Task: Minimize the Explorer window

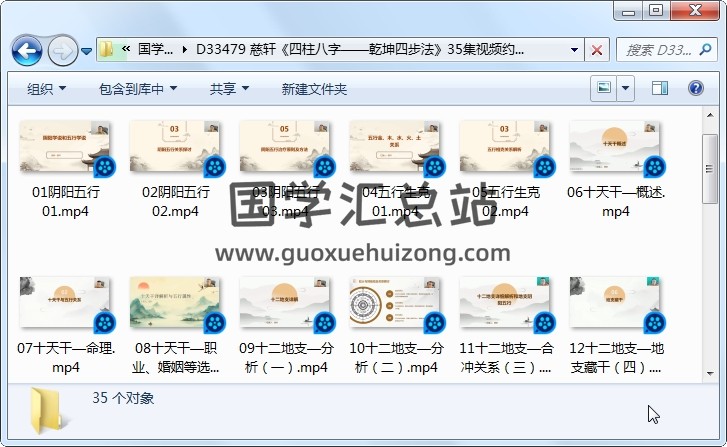Action: tap(628, 11)
